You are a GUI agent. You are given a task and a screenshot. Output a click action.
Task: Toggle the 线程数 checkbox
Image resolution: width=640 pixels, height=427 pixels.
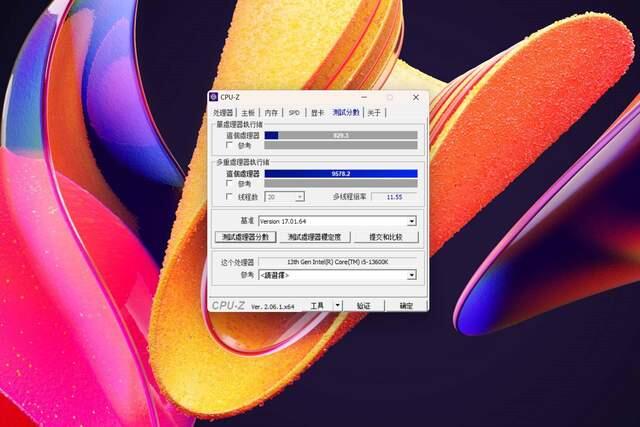(x=229, y=197)
